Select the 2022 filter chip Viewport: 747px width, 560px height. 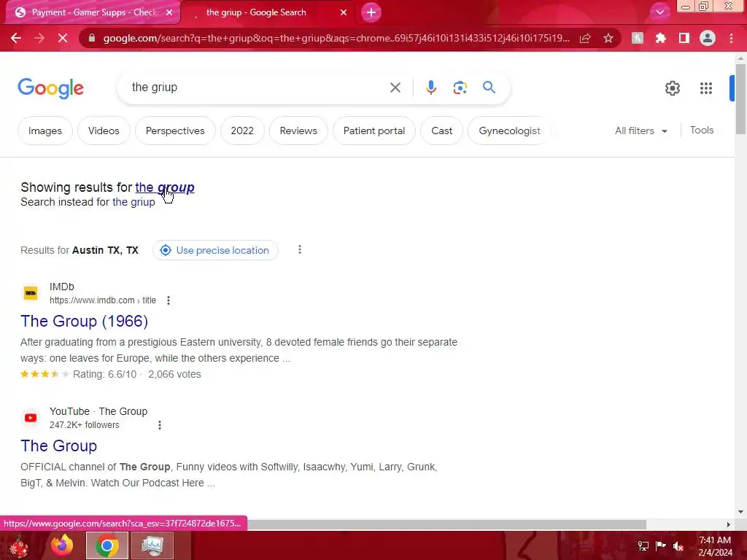(242, 131)
